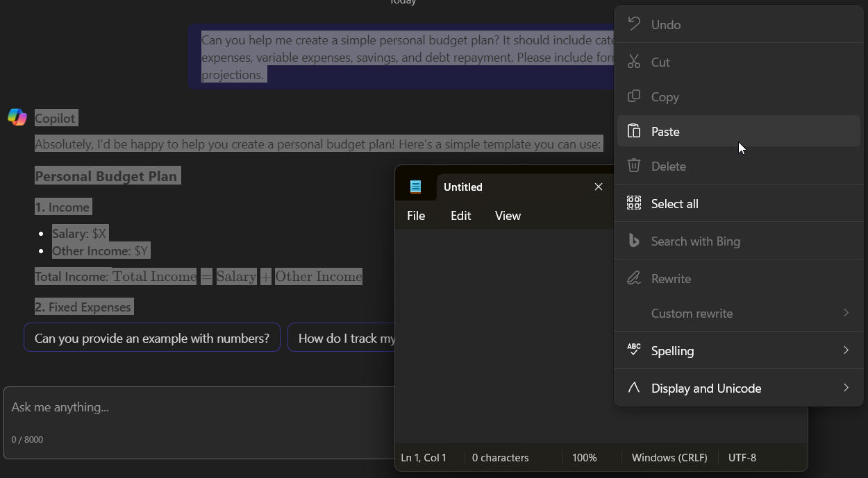Click the Display and Unicode caret icon
Viewport: 868px width, 478px height.
(633, 388)
